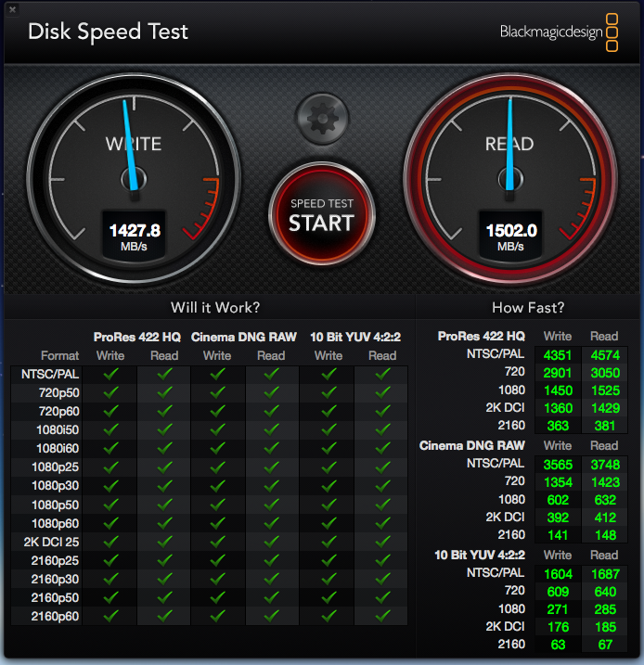Click the 2160p60 Cinema DNG write checkmark
The height and width of the screenshot is (665, 644).
click(x=218, y=616)
